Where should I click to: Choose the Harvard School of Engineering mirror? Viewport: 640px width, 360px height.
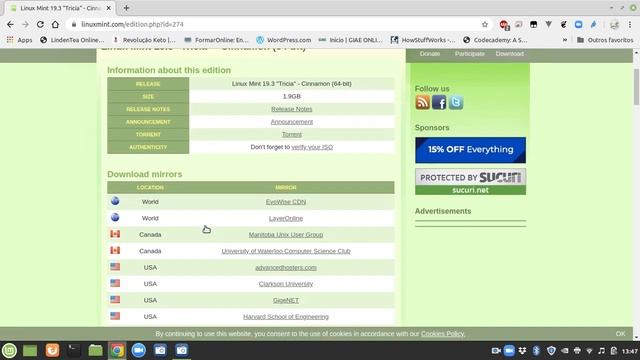[x=286, y=316]
